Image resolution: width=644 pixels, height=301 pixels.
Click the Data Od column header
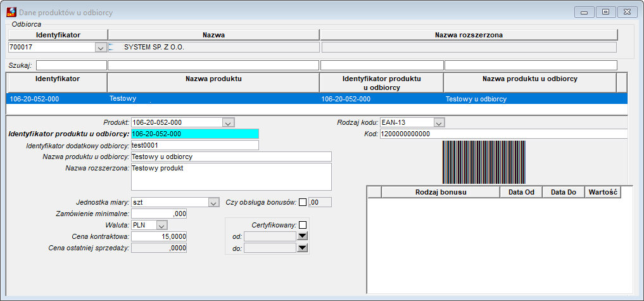coord(521,192)
